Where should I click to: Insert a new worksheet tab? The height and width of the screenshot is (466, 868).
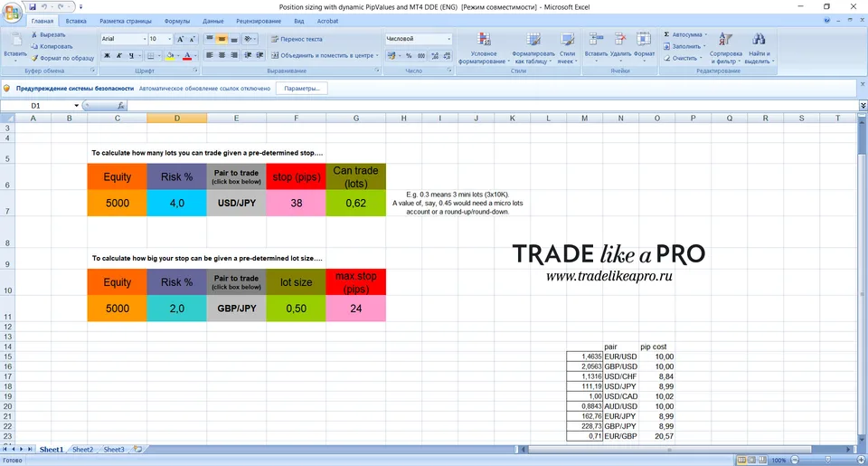pos(137,450)
